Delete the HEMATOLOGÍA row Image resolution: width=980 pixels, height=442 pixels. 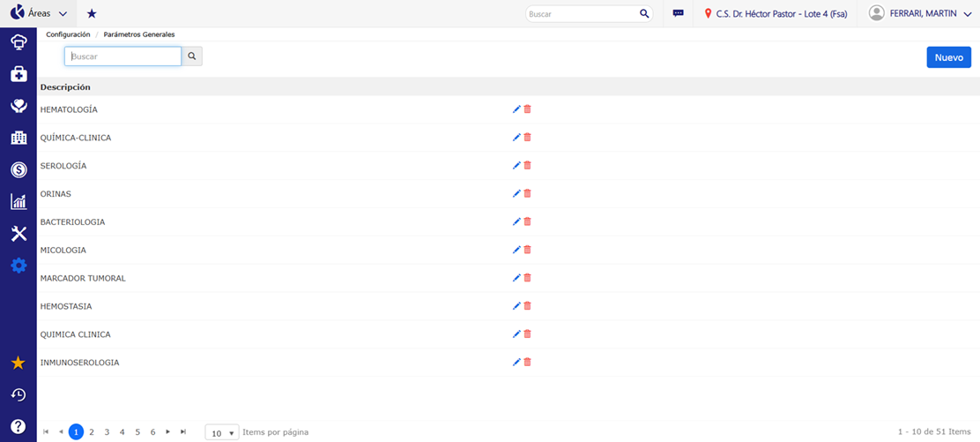coord(527,109)
